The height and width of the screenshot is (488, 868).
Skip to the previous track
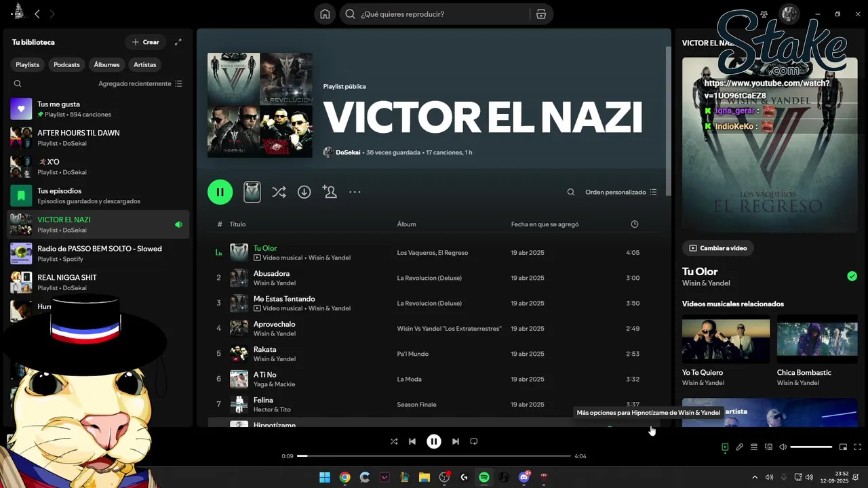tap(412, 441)
